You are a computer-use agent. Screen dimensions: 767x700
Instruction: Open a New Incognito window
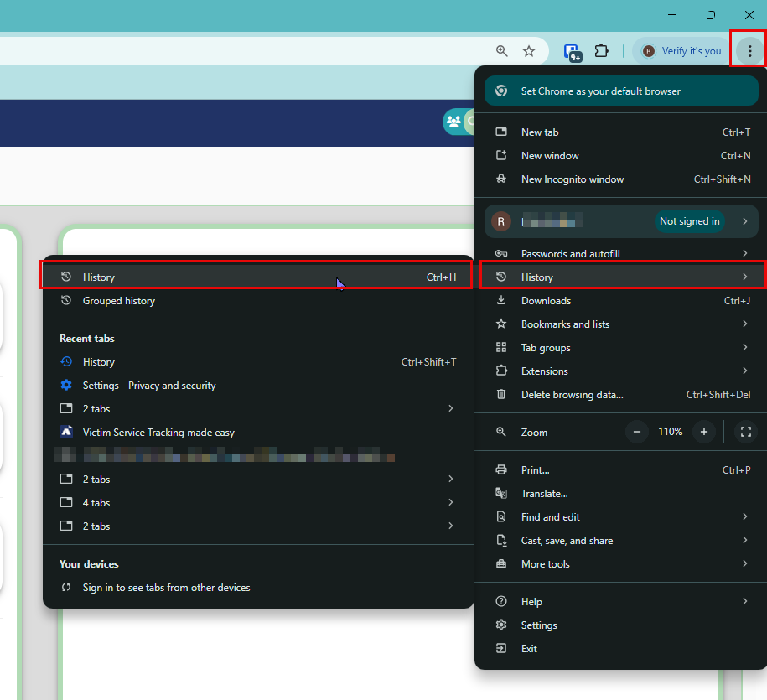(x=621, y=179)
